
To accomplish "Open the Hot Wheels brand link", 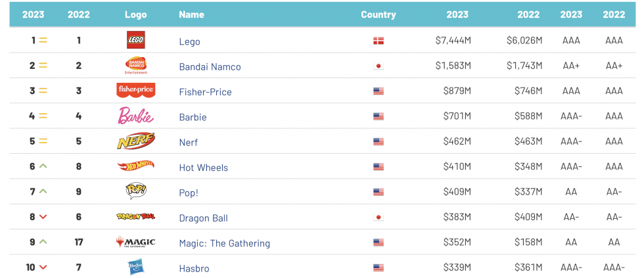I will coord(204,168).
